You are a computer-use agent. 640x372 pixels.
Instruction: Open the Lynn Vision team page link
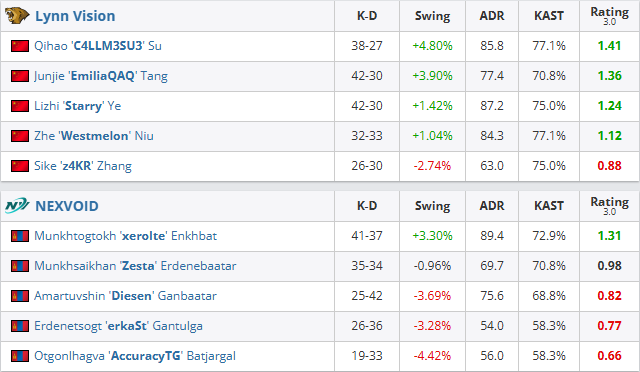pos(75,16)
